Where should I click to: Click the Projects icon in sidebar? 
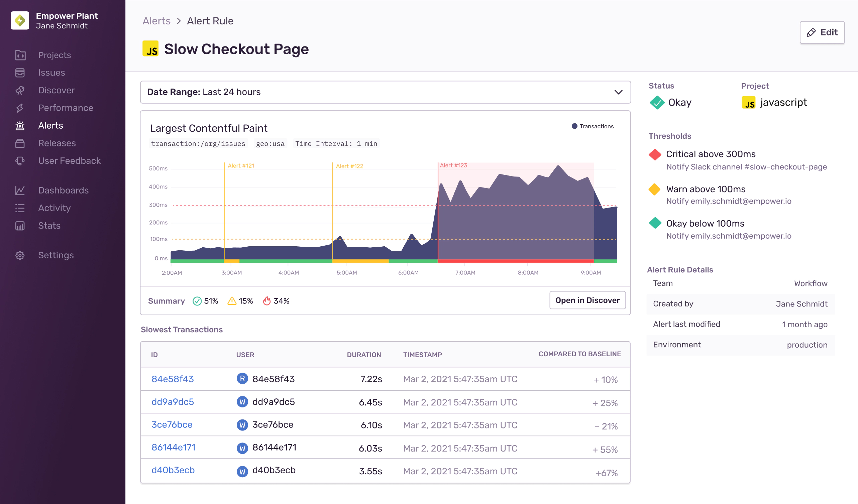(x=20, y=55)
